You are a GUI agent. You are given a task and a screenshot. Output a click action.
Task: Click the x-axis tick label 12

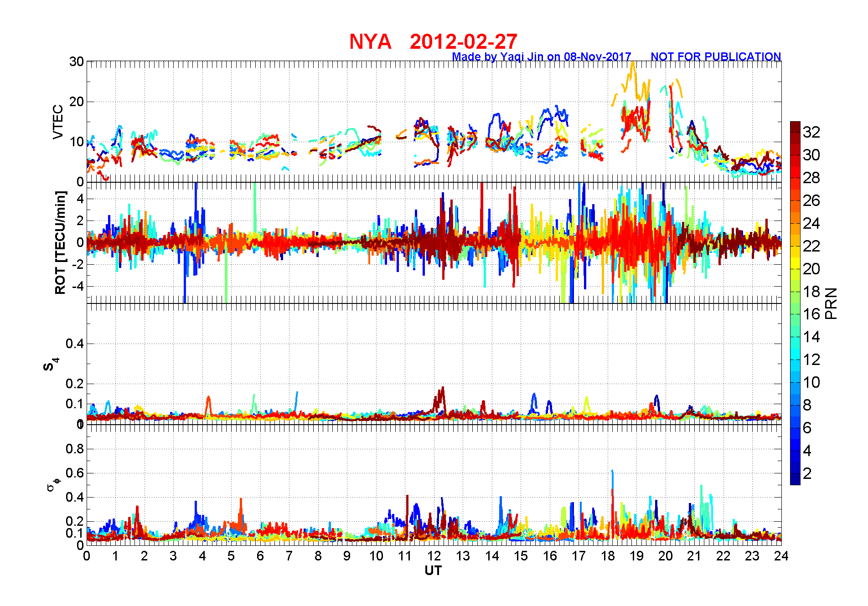(434, 556)
